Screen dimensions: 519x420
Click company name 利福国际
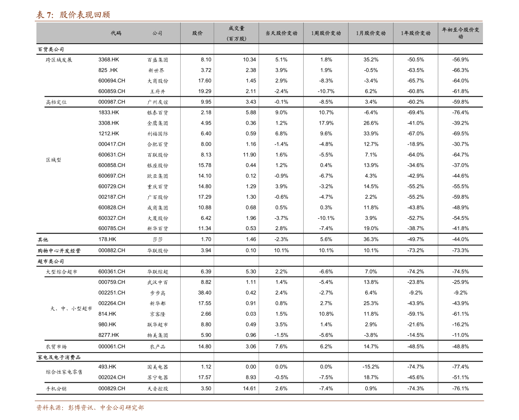(157, 134)
